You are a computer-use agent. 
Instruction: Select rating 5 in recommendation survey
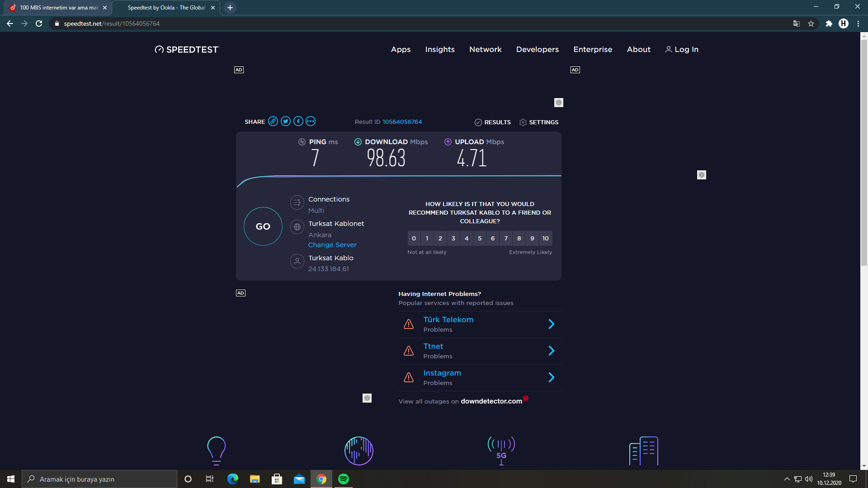pos(480,239)
